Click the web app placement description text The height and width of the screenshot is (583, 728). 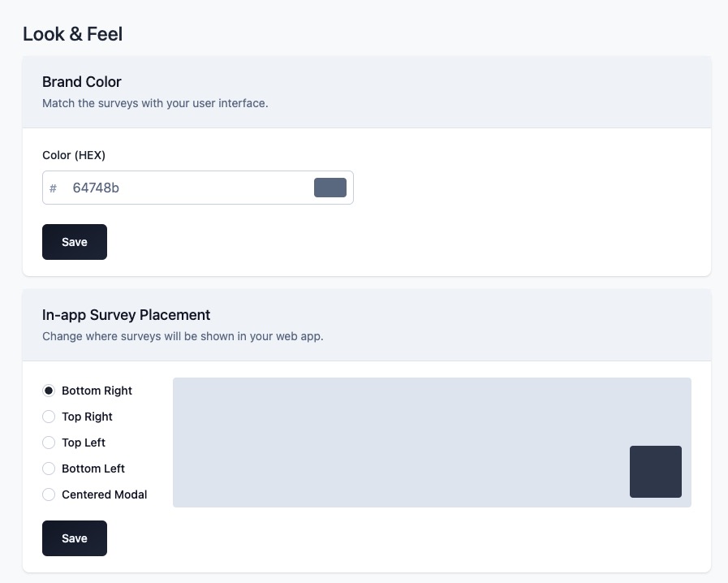(x=183, y=336)
